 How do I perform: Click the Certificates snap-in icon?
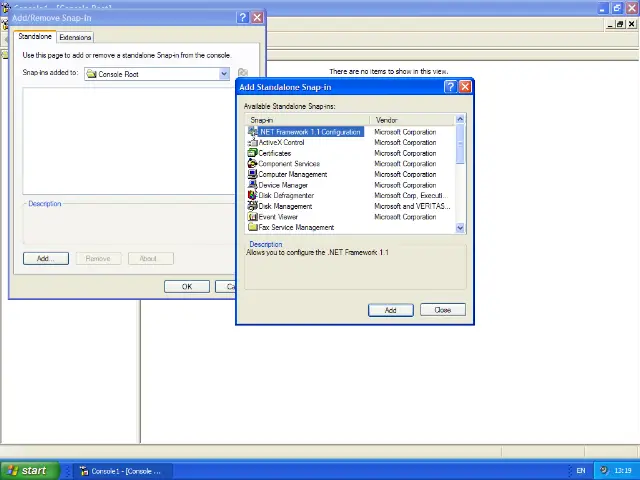coord(252,153)
